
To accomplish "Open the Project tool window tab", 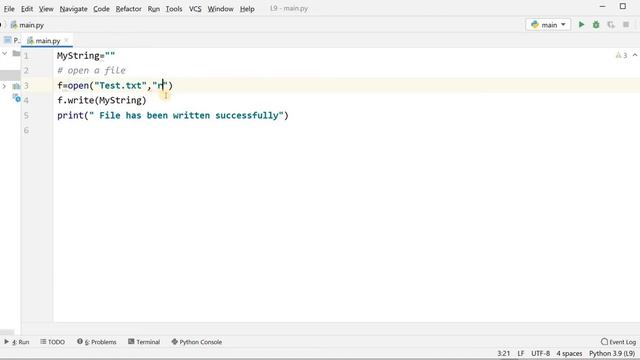I will tap(11, 40).
